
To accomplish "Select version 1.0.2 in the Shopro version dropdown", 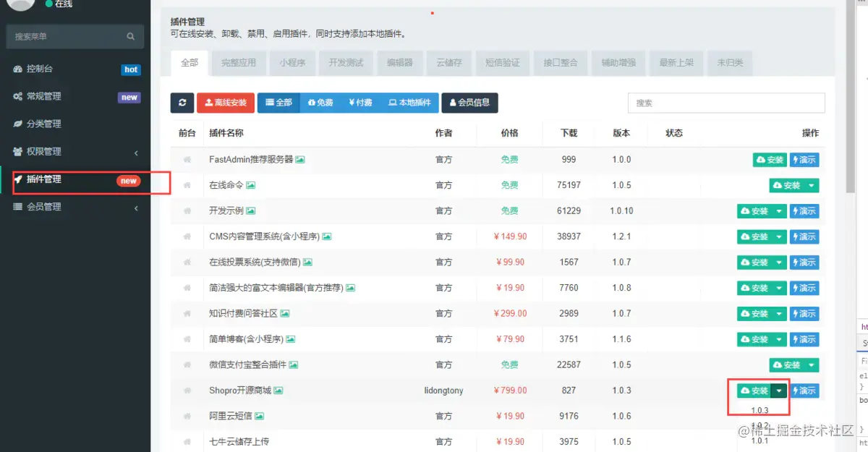I will (758, 426).
